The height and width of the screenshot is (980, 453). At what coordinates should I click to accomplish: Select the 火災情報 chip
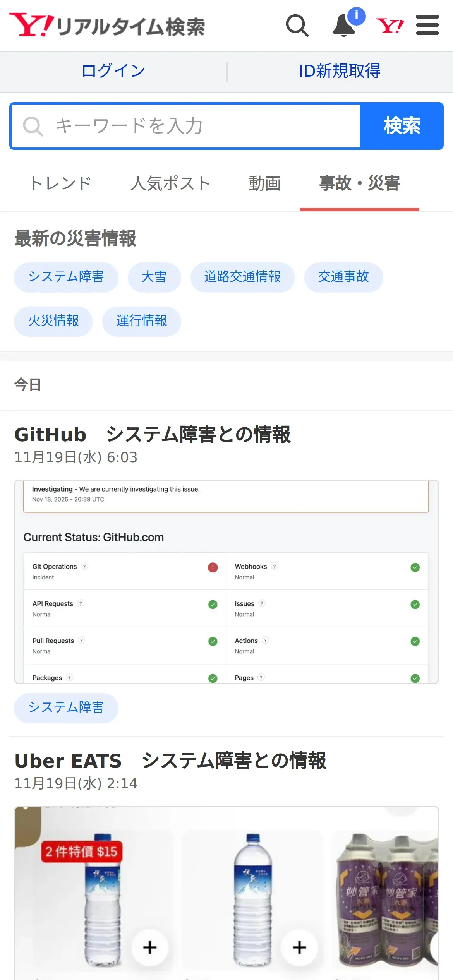53,321
